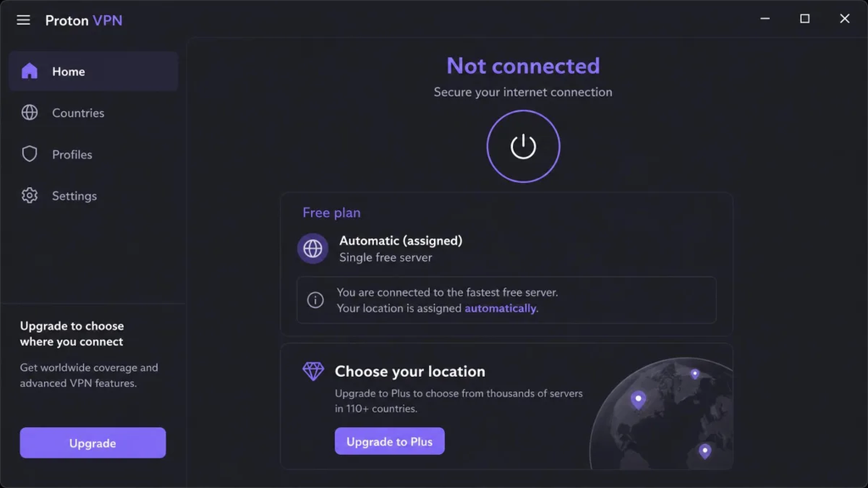Click the info circle icon
Screen dimensions: 868x488
pos(315,300)
